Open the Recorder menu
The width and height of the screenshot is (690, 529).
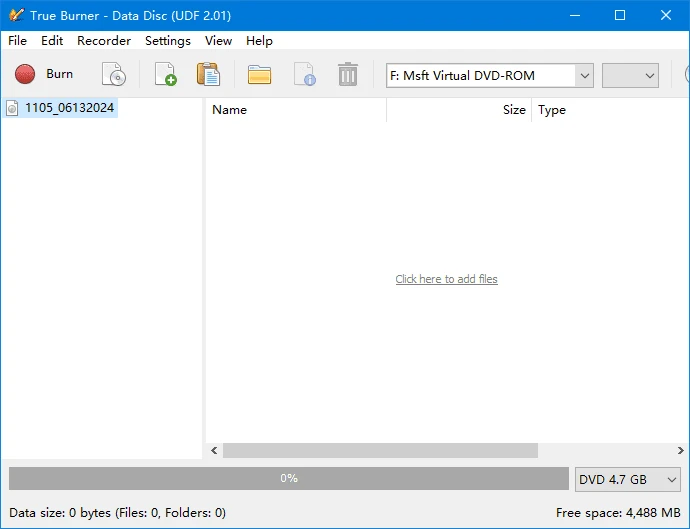click(104, 41)
